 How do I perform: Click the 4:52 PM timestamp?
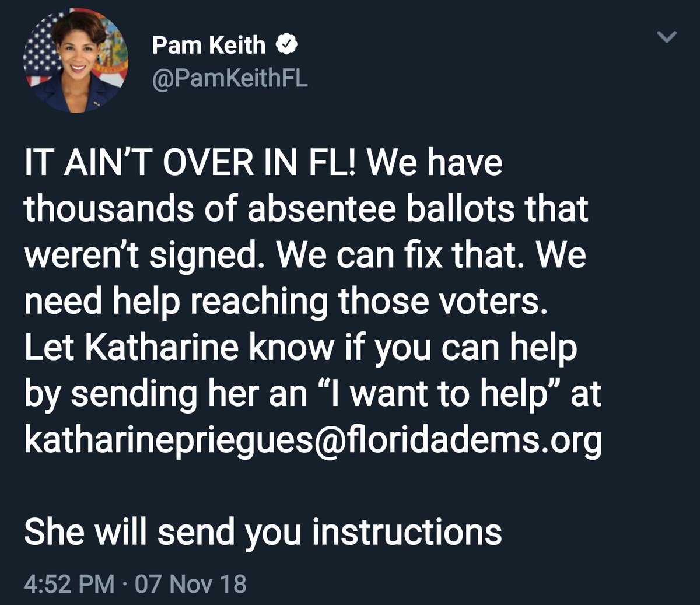pos(69,584)
